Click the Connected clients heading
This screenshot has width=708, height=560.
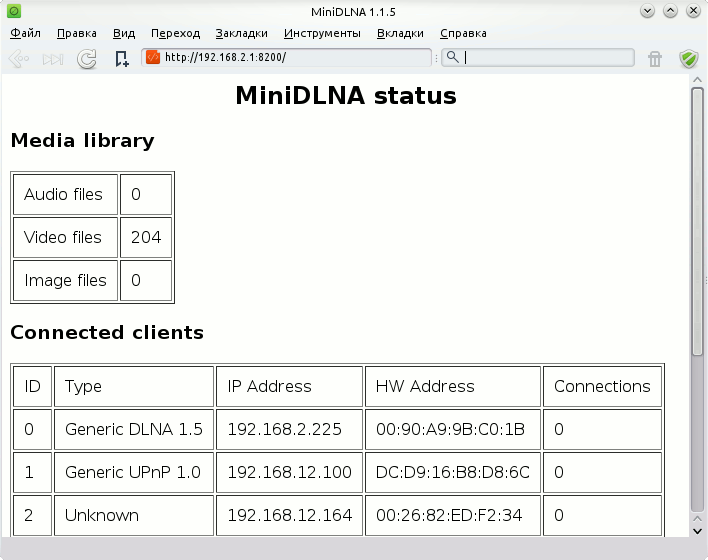(x=107, y=332)
